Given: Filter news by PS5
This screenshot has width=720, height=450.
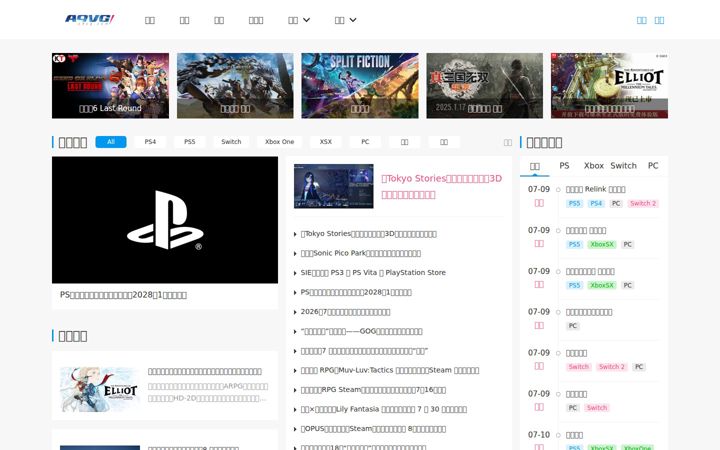Looking at the screenshot, I should click(190, 142).
